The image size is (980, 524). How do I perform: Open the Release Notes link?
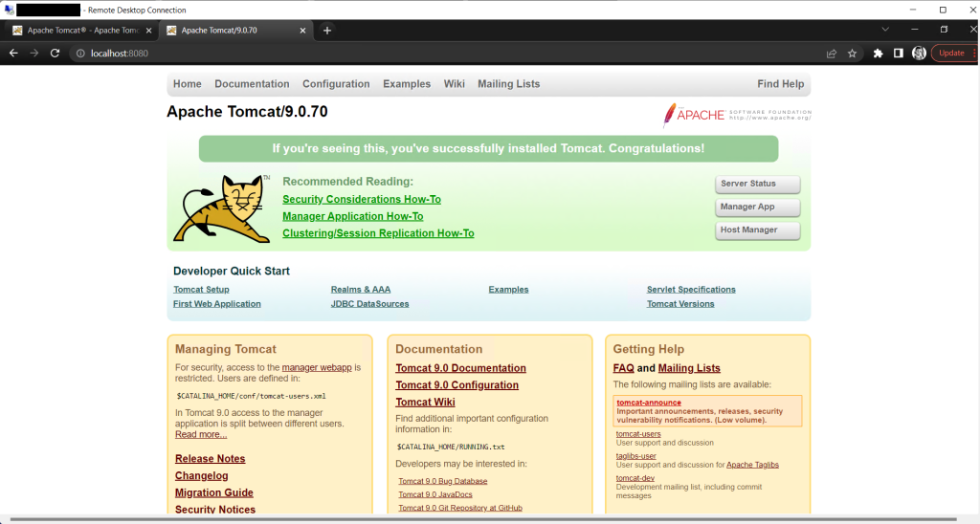210,458
